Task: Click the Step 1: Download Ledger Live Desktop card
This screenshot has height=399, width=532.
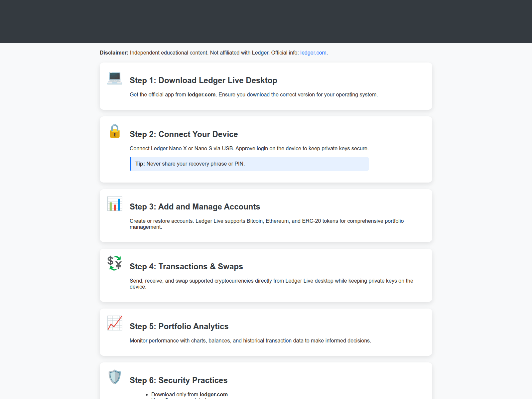Action: (x=266, y=86)
